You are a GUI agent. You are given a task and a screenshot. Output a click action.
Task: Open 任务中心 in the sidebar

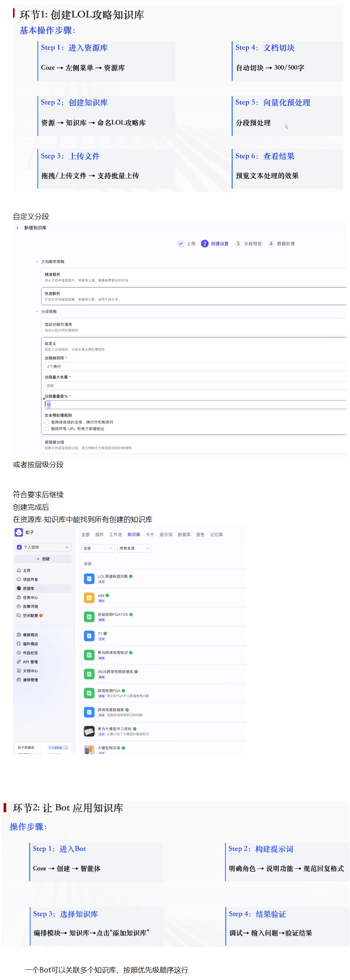pos(43,597)
